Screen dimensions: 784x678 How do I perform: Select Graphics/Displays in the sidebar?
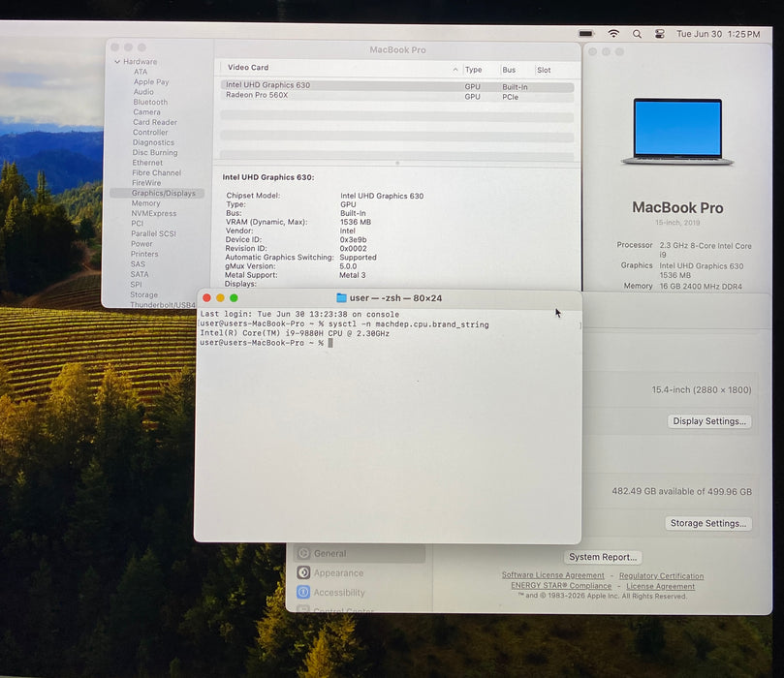pos(158,193)
